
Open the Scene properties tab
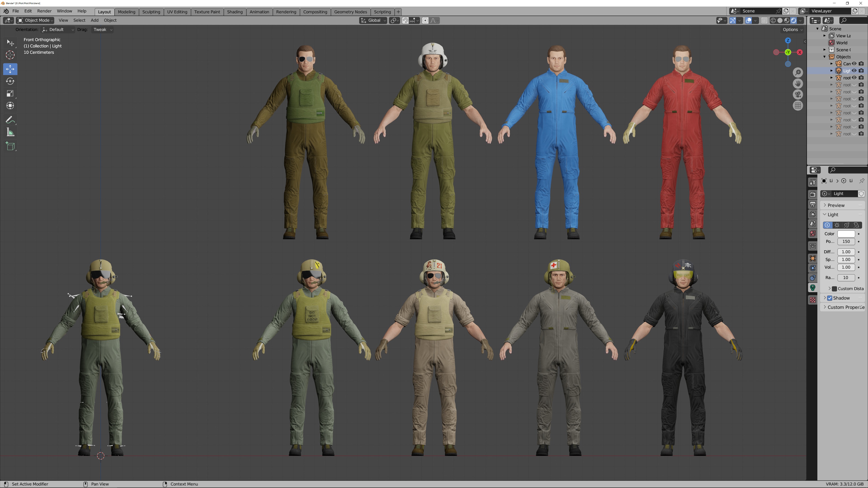[x=812, y=224]
